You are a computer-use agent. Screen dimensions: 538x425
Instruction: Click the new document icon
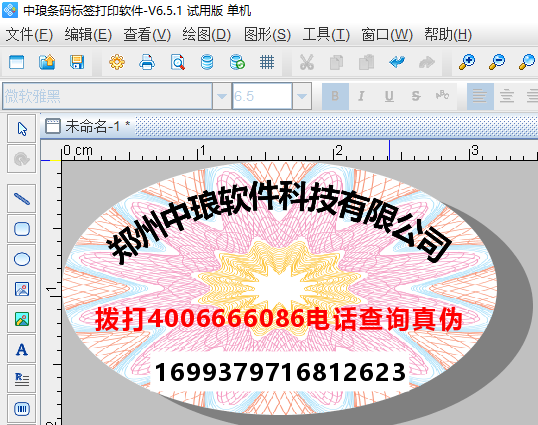point(16,62)
